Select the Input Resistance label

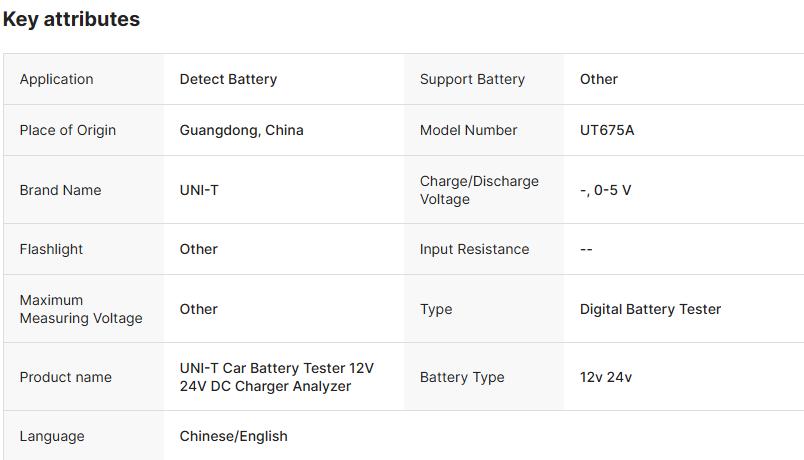474,249
